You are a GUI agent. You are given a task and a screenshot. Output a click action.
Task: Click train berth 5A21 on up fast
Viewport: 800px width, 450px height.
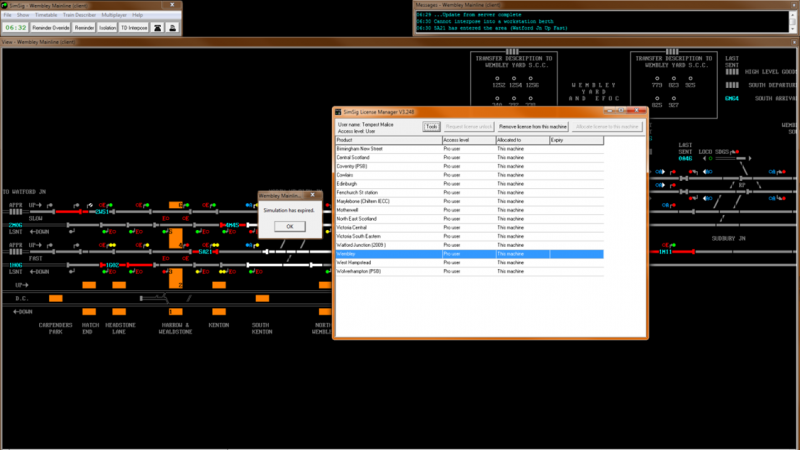(205, 252)
